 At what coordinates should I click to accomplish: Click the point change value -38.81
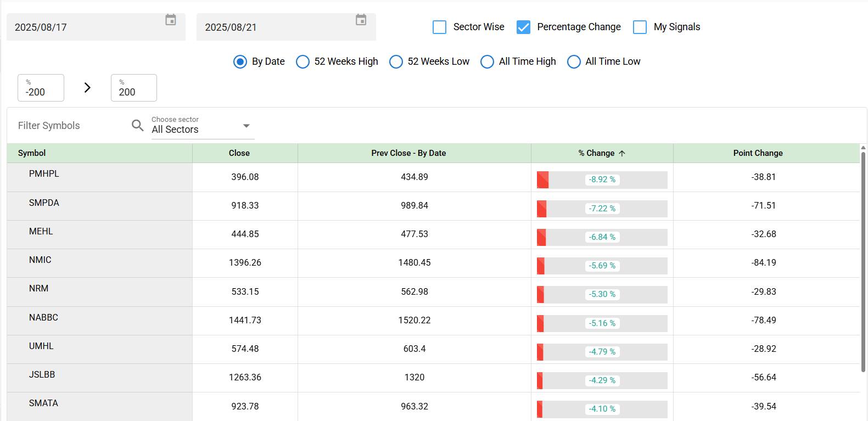click(x=764, y=177)
